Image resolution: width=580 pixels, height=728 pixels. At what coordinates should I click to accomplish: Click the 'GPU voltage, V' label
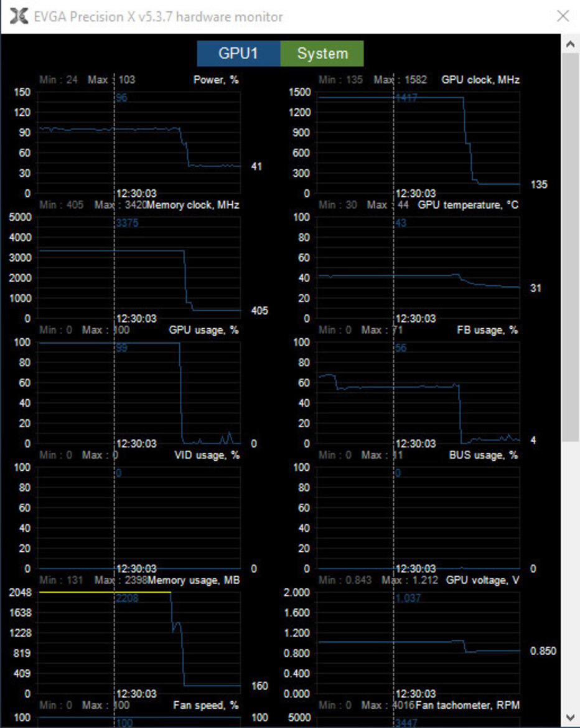(x=482, y=580)
